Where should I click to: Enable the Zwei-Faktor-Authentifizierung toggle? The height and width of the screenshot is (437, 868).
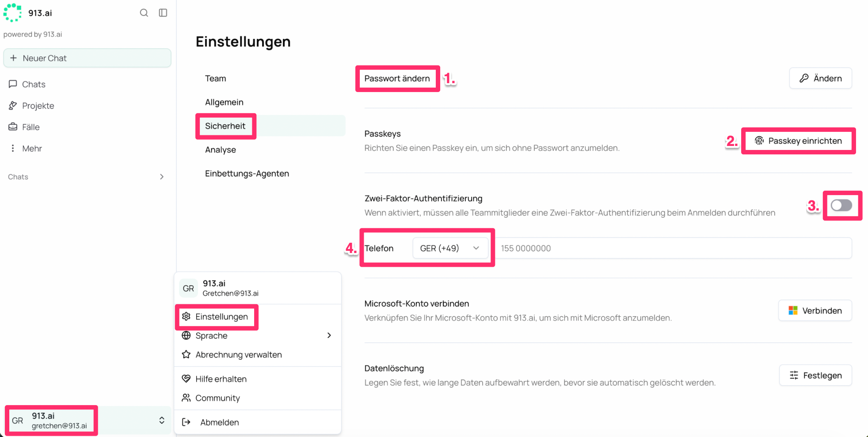pos(841,205)
